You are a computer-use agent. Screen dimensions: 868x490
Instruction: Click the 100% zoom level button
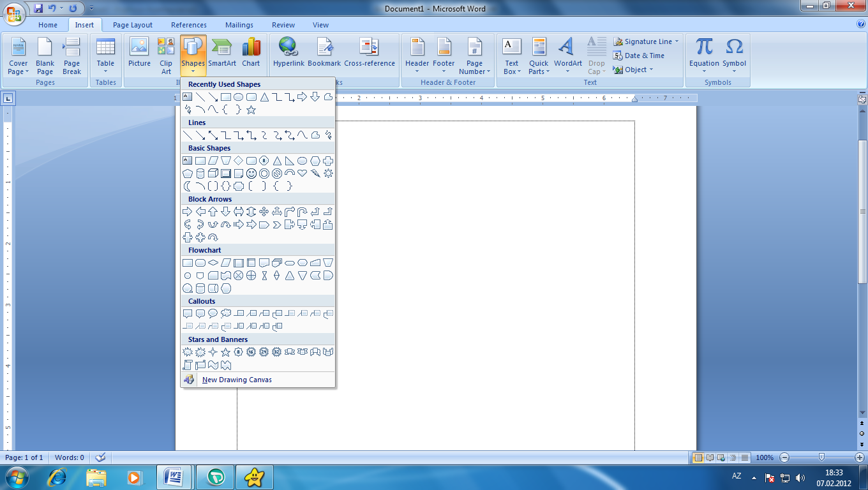(765, 457)
